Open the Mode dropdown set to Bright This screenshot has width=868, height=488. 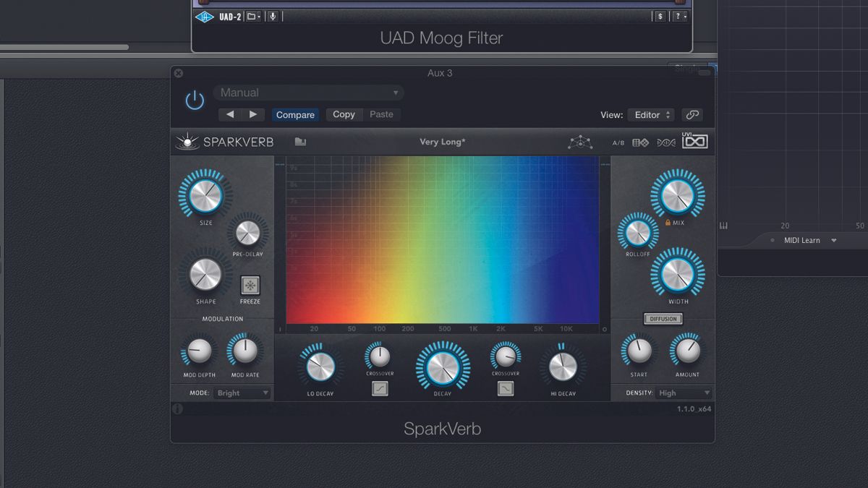pos(241,393)
